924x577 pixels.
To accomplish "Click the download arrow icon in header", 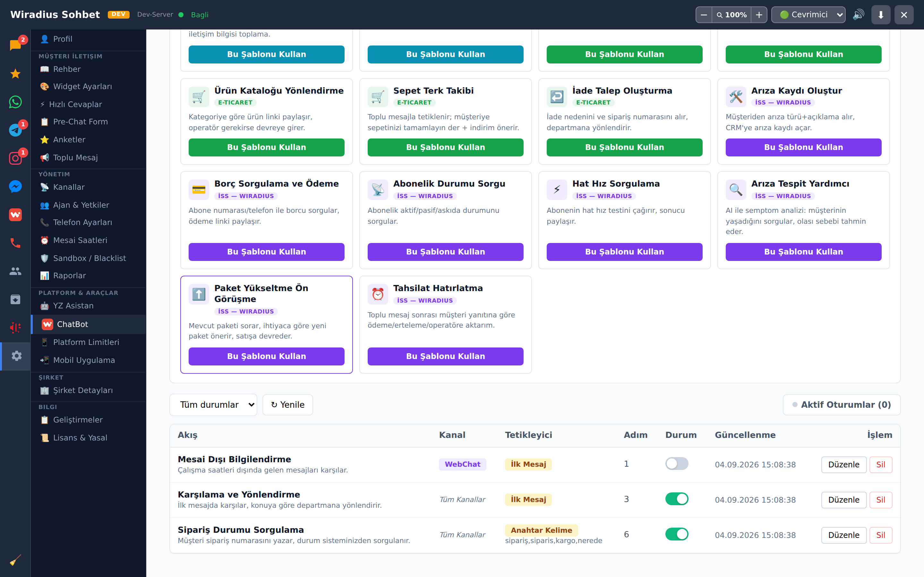I will coord(880,14).
